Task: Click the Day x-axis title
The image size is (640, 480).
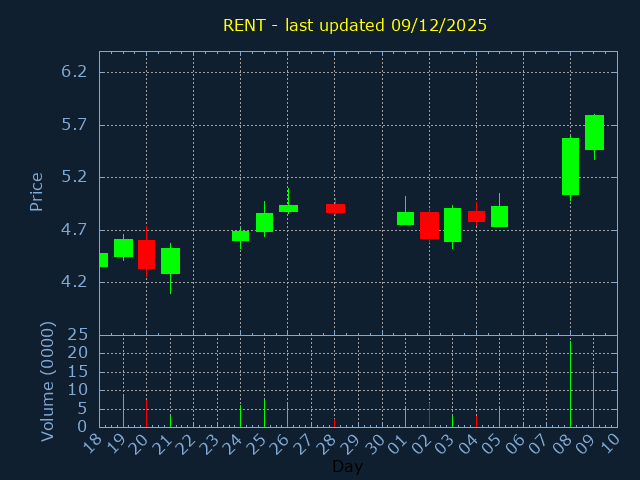Action: 347,466
